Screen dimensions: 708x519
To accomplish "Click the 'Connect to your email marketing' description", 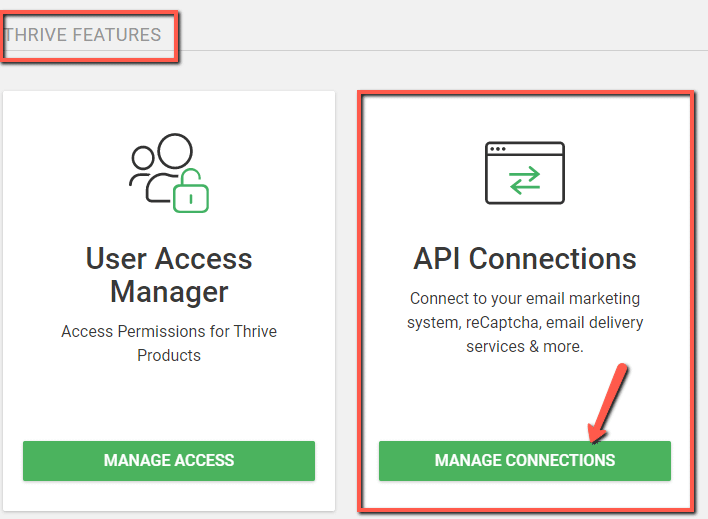I will [525, 323].
